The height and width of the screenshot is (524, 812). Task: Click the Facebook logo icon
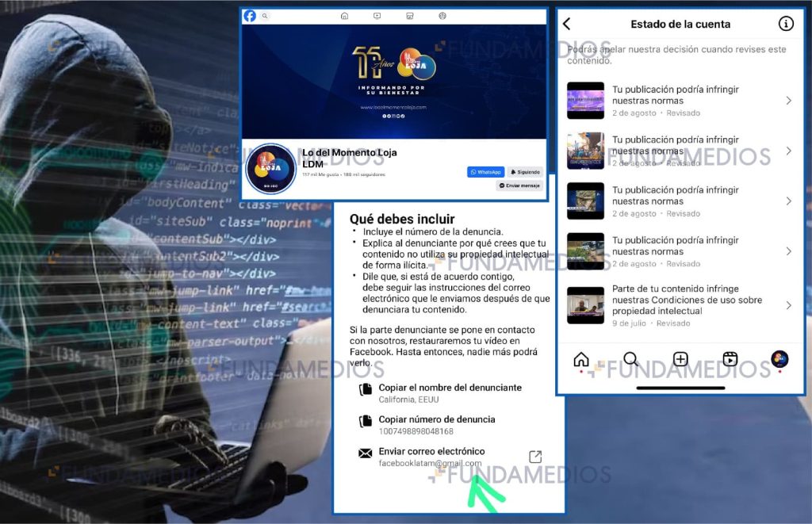click(250, 16)
